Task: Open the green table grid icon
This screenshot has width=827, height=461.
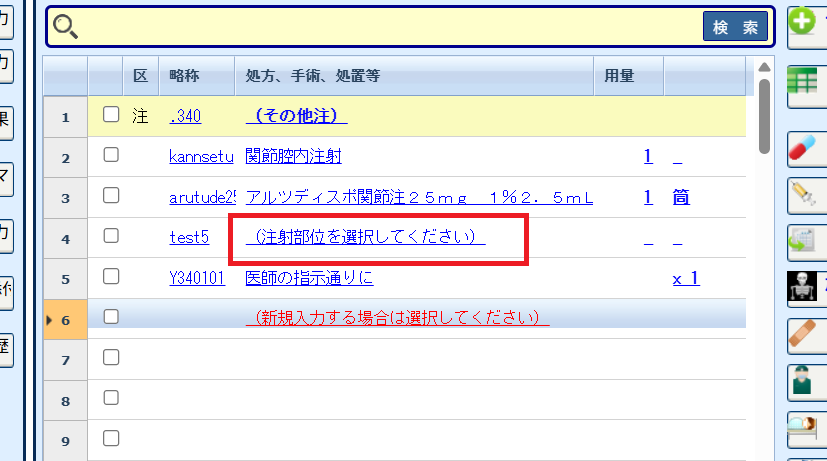Action: click(803, 82)
